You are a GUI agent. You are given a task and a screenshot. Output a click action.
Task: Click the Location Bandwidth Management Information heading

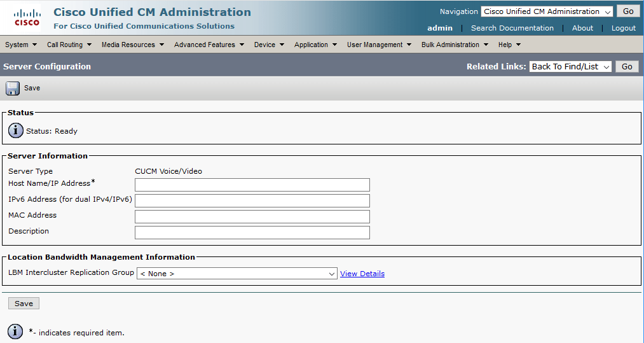(102, 257)
